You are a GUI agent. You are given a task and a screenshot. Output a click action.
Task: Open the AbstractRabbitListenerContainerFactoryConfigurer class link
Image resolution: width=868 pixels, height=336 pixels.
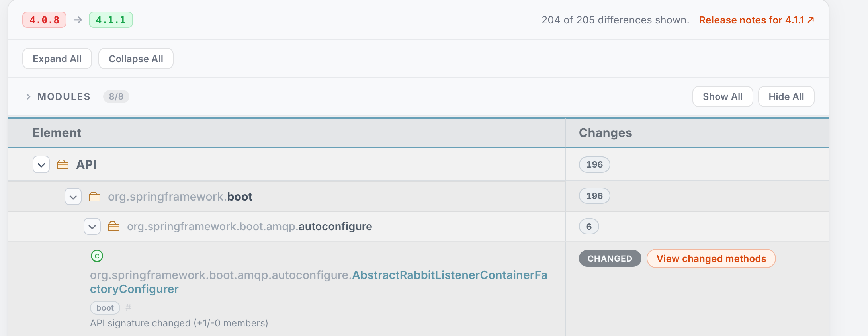coord(319,282)
